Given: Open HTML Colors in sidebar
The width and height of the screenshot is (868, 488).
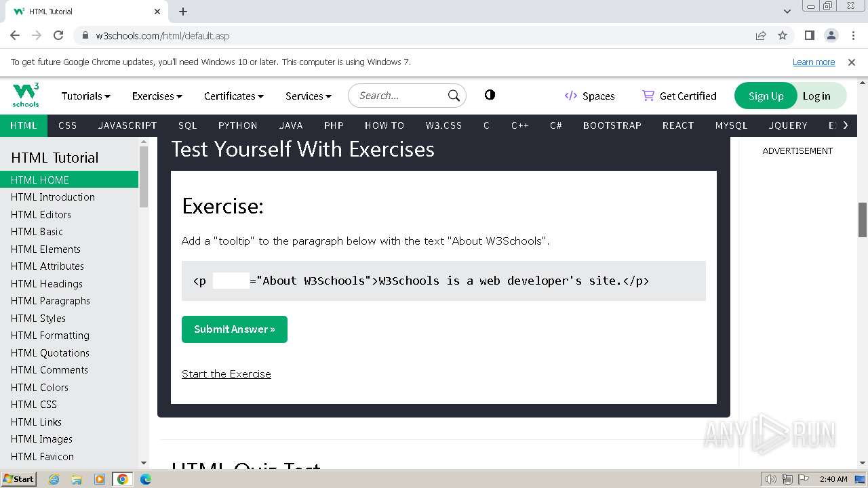Looking at the screenshot, I should pos(69,387).
